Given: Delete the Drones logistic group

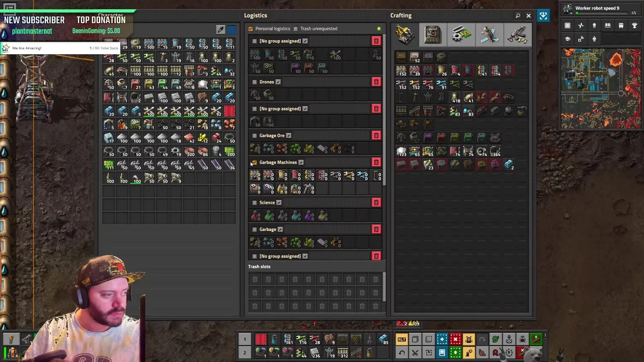Looking at the screenshot, I should (x=376, y=82).
